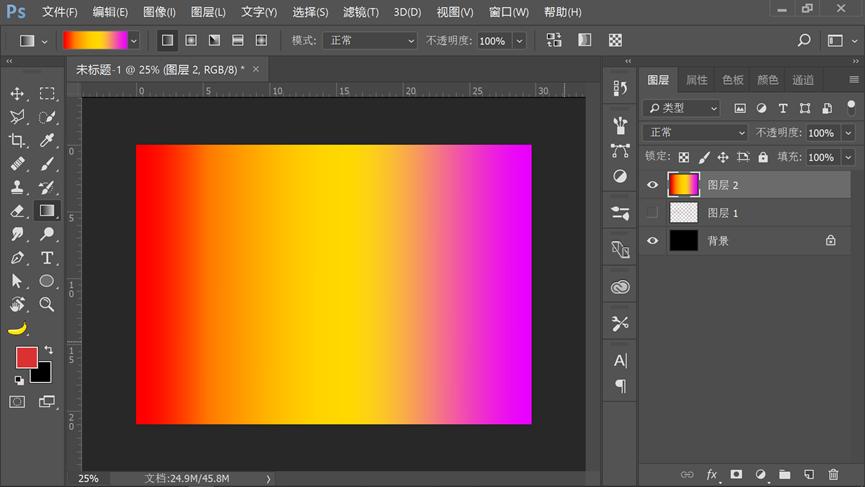Select the Hand/Rotate View tool
This screenshot has height=487, width=865.
(x=17, y=304)
